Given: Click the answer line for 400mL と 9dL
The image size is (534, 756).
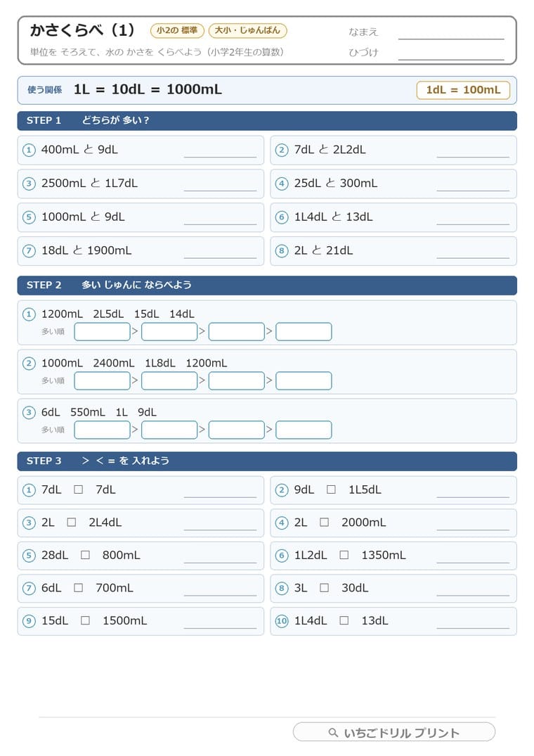Looking at the screenshot, I should coord(220,156).
